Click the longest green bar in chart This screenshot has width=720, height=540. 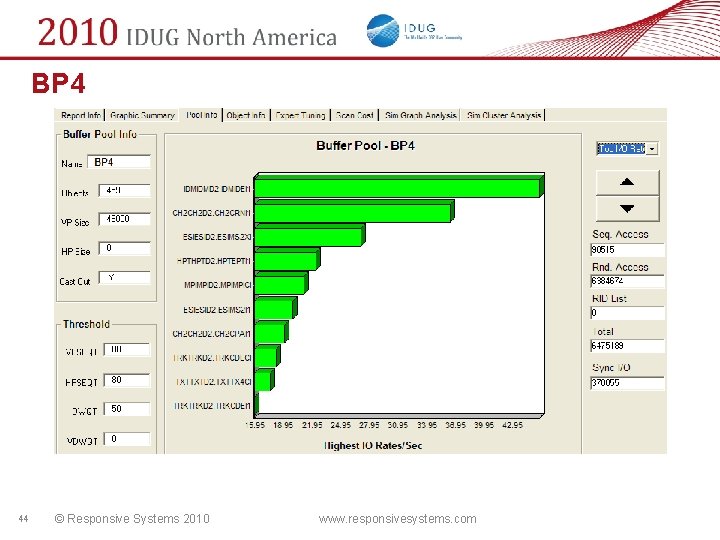point(399,187)
